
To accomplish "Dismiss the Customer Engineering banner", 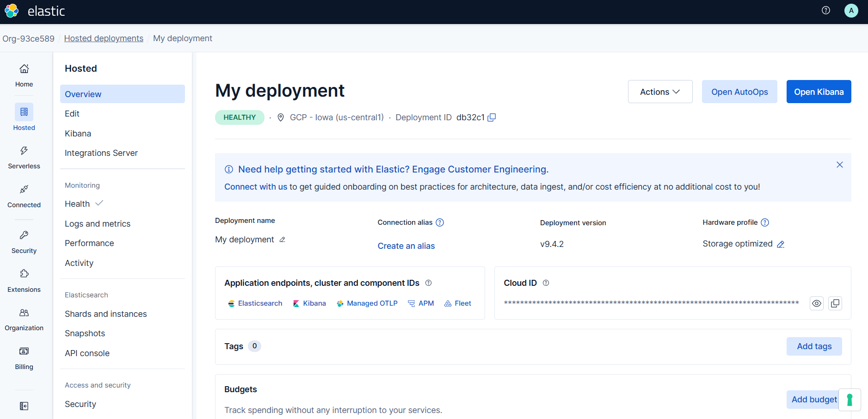I will [x=840, y=165].
